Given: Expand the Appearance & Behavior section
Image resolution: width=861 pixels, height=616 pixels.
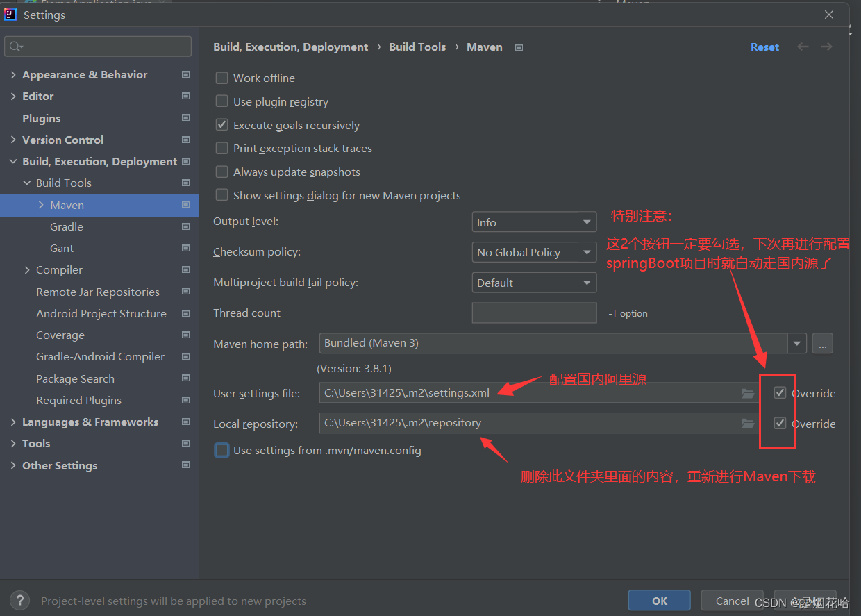Looking at the screenshot, I should pos(13,74).
